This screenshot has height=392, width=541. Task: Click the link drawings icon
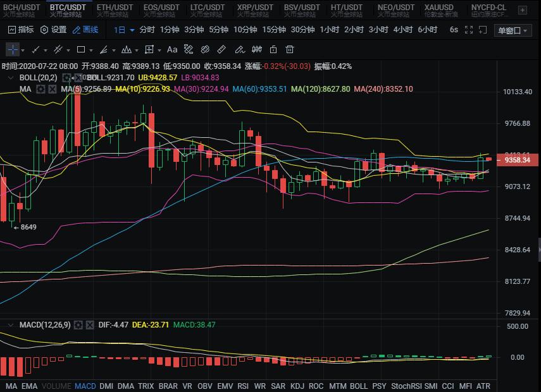205,50
